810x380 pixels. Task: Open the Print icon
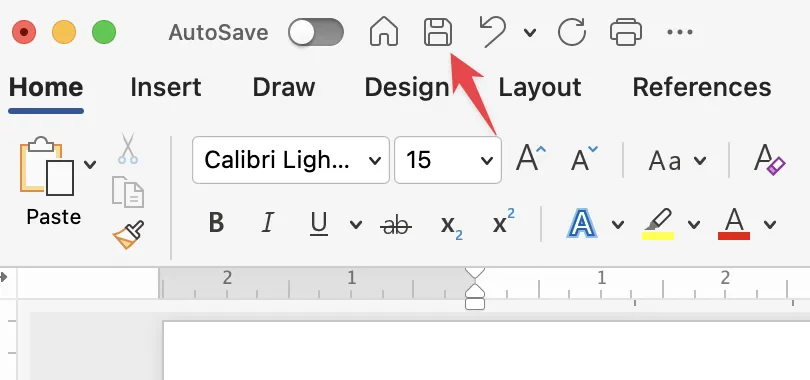[x=626, y=32]
